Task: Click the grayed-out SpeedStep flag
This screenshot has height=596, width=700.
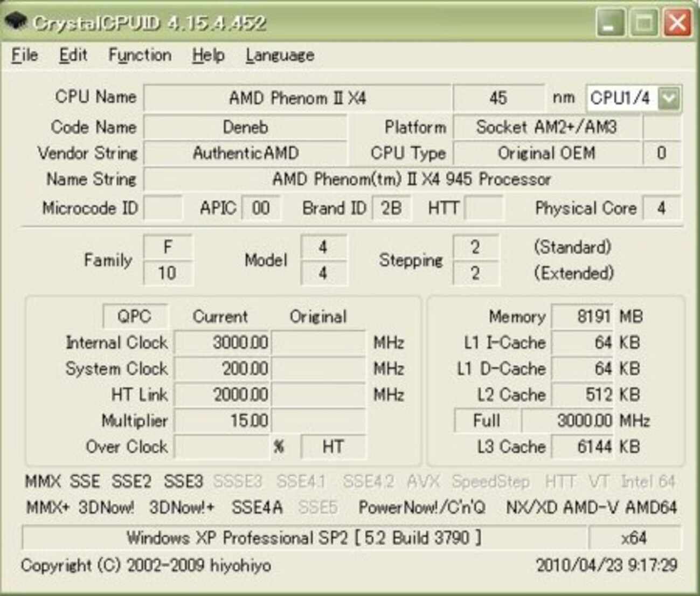Action: point(490,481)
